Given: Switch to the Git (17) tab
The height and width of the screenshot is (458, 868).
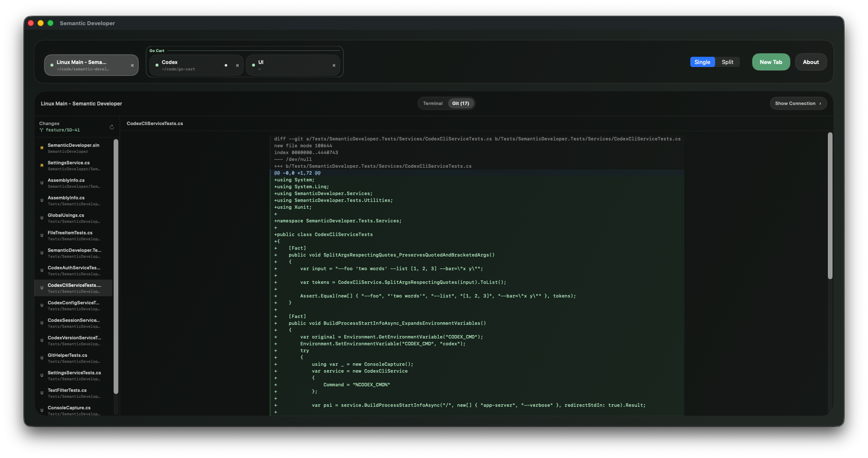Looking at the screenshot, I should pos(461,103).
